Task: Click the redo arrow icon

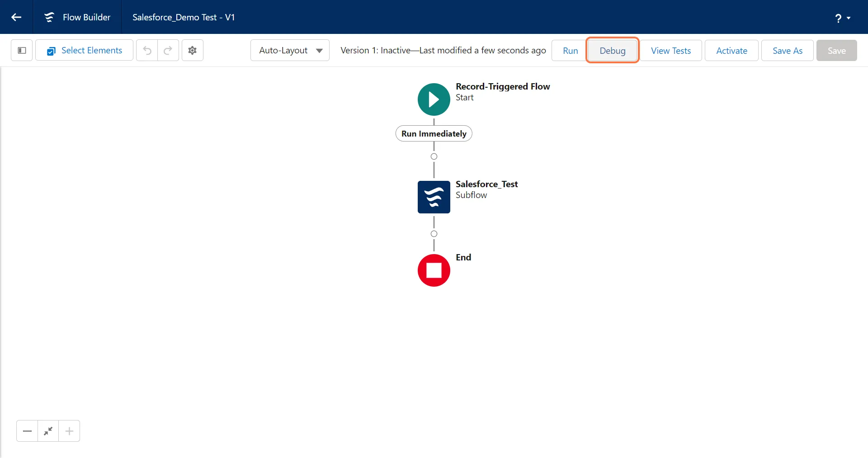Action: coord(168,50)
